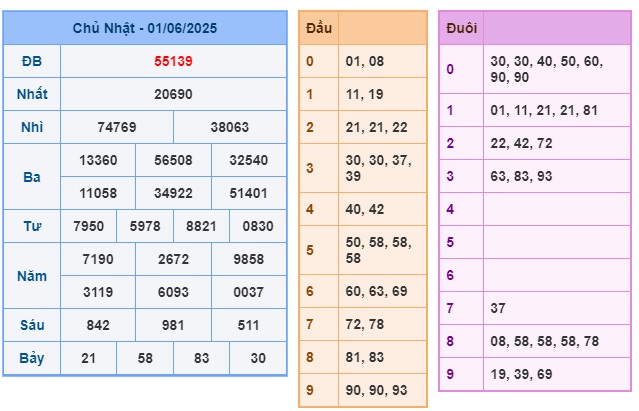The width and height of the screenshot is (639, 411).
Task: Select the fifth prize number 0037
Action: pos(248,292)
